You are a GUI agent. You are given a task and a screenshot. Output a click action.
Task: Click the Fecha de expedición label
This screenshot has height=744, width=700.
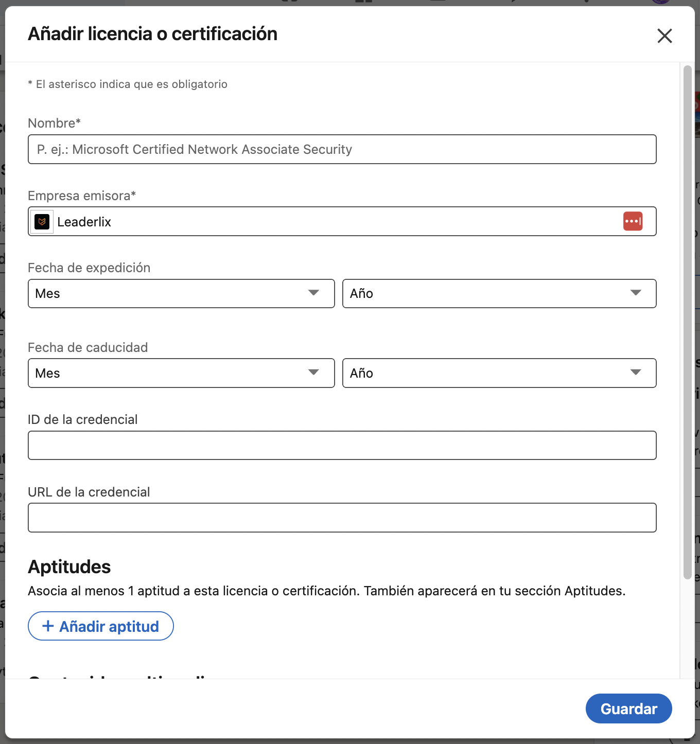[89, 268]
